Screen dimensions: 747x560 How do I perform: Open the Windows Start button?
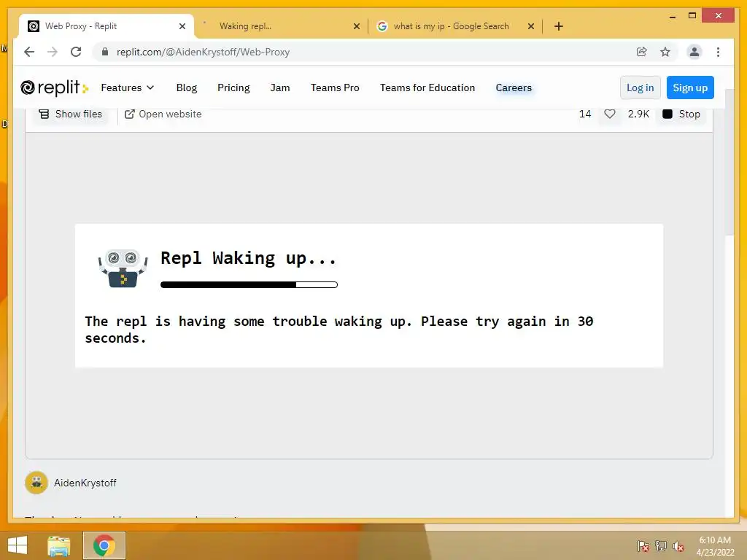18,545
